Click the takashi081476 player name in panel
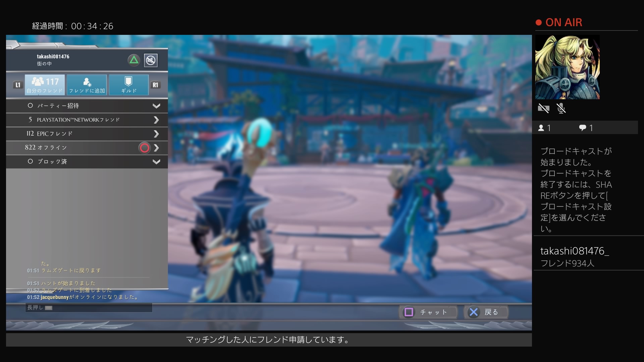Screen dimensions: 644x362 click(x=53, y=57)
